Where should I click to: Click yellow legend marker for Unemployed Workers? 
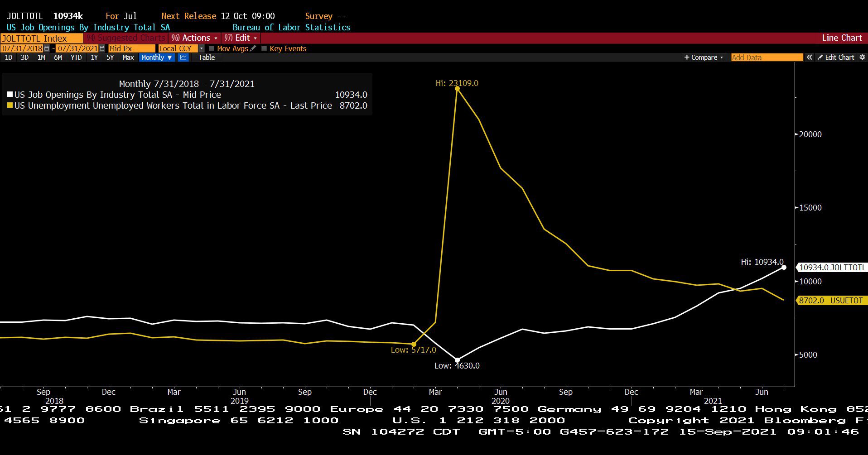(x=10, y=105)
